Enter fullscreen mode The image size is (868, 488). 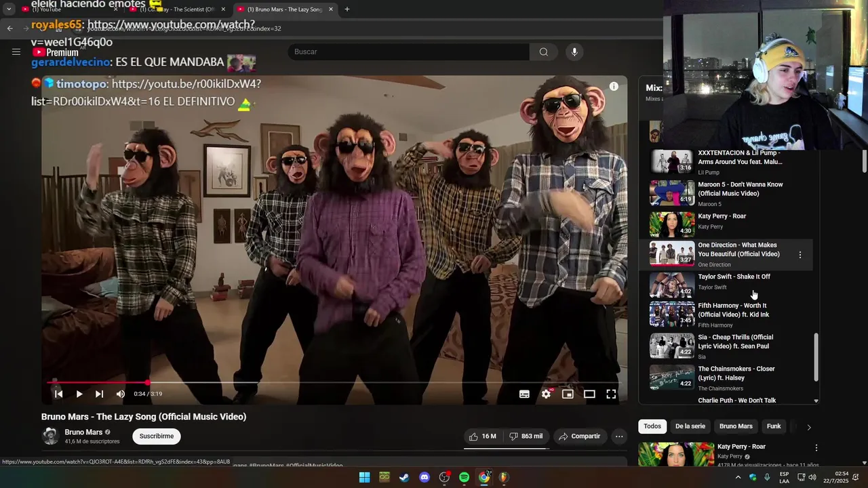click(611, 394)
